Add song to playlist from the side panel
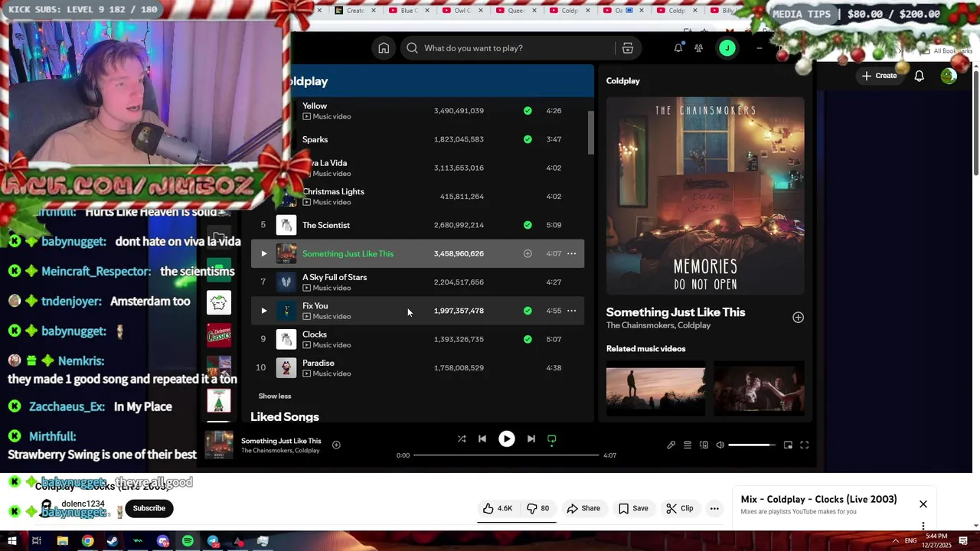The image size is (980, 551). pyautogui.click(x=798, y=318)
